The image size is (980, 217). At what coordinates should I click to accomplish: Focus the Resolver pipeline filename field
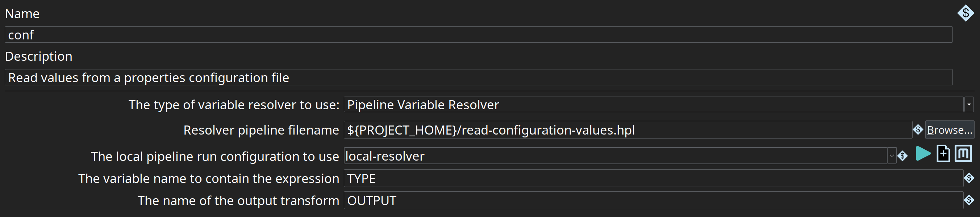click(x=628, y=130)
